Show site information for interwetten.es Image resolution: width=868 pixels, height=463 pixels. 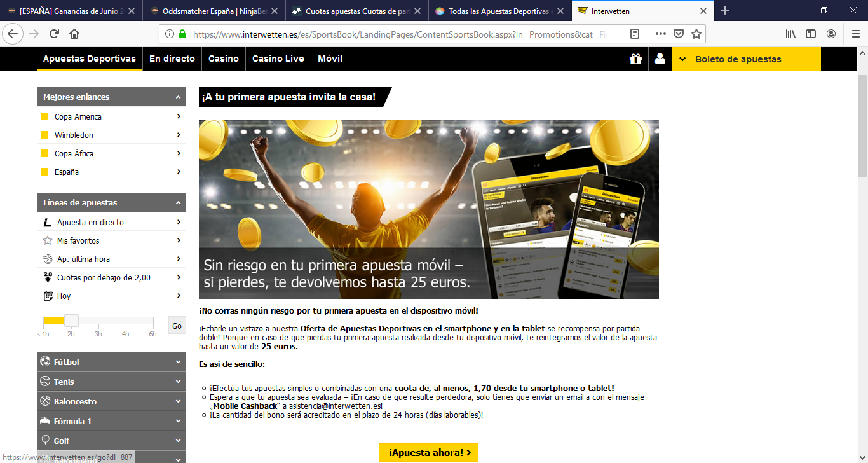click(170, 34)
